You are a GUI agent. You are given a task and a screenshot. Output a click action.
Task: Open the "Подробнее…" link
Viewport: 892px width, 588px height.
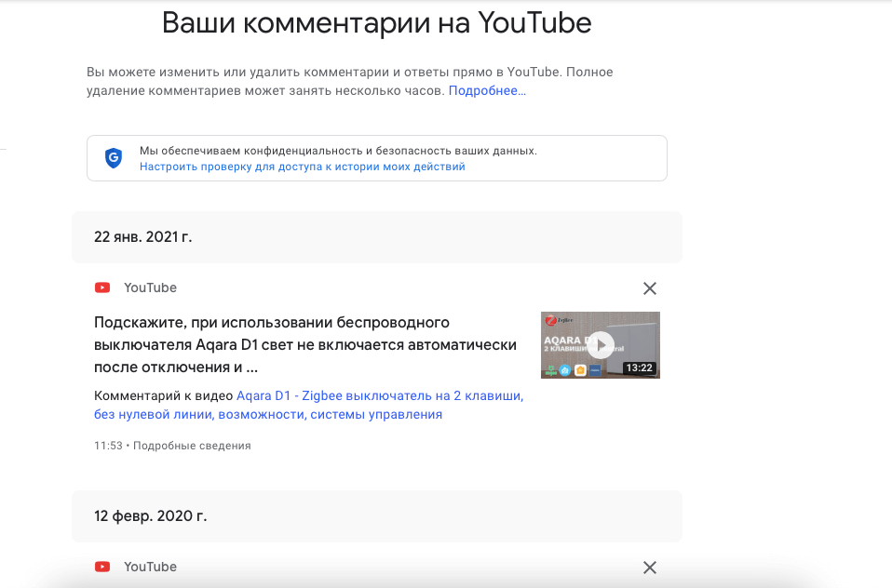(487, 90)
